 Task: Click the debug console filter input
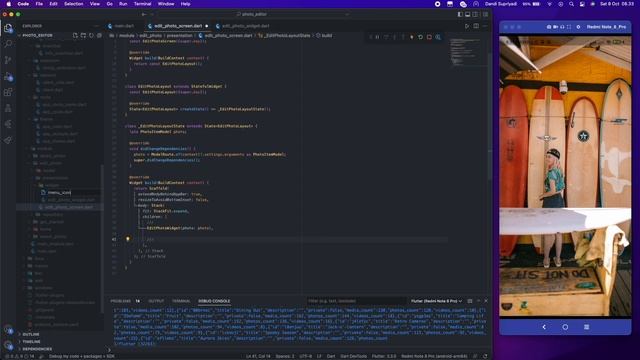pos(357,301)
